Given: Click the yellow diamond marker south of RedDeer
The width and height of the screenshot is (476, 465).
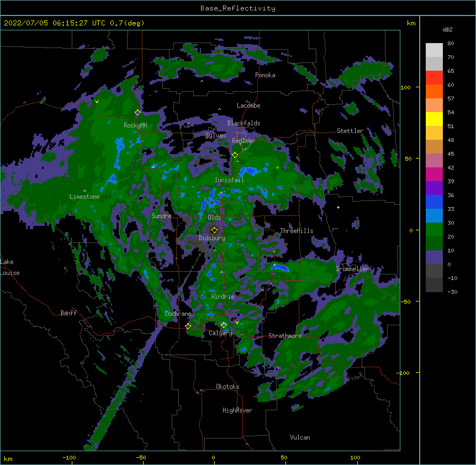Looking at the screenshot, I should coord(235,155).
